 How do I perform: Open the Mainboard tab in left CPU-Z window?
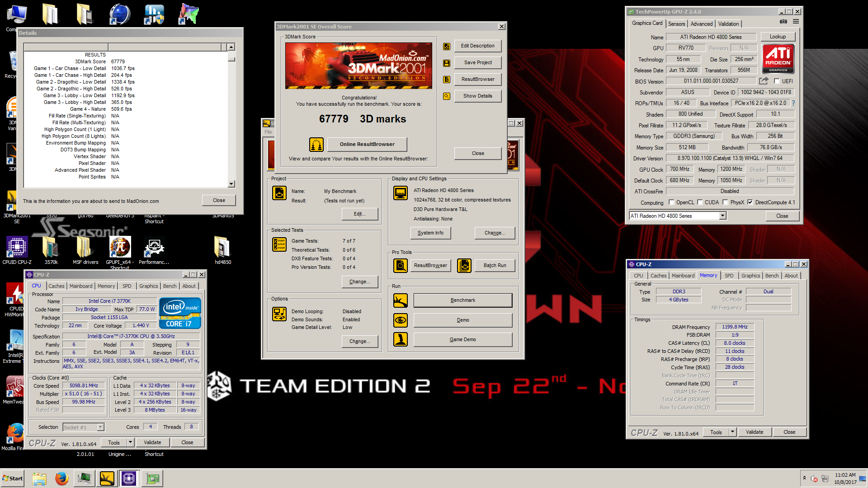point(81,286)
